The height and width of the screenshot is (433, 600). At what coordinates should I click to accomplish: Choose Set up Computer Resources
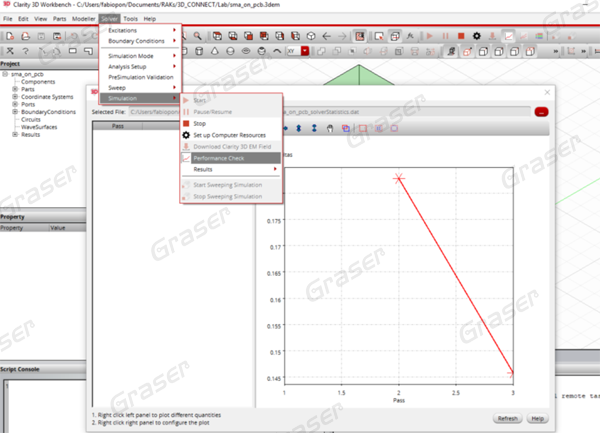tap(231, 135)
